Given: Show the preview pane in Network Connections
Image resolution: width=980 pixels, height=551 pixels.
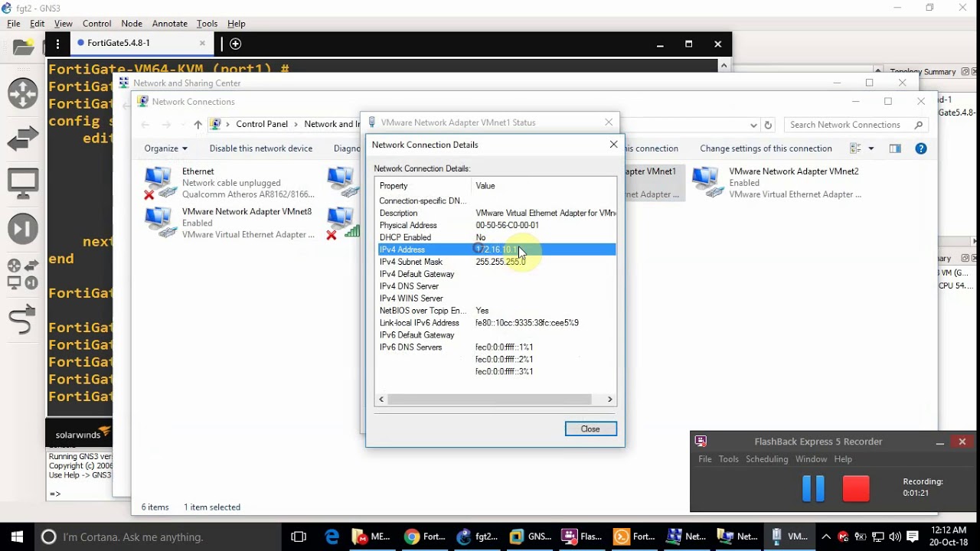Looking at the screenshot, I should (x=895, y=148).
